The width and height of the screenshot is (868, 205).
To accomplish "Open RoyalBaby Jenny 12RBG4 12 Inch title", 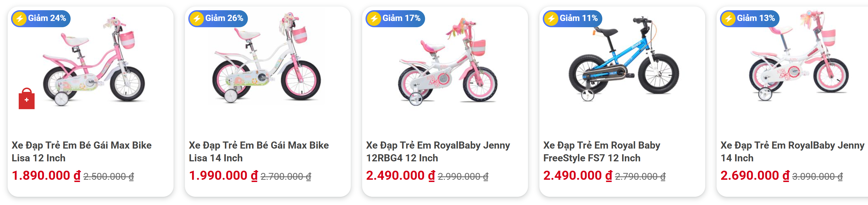I will 438,151.
